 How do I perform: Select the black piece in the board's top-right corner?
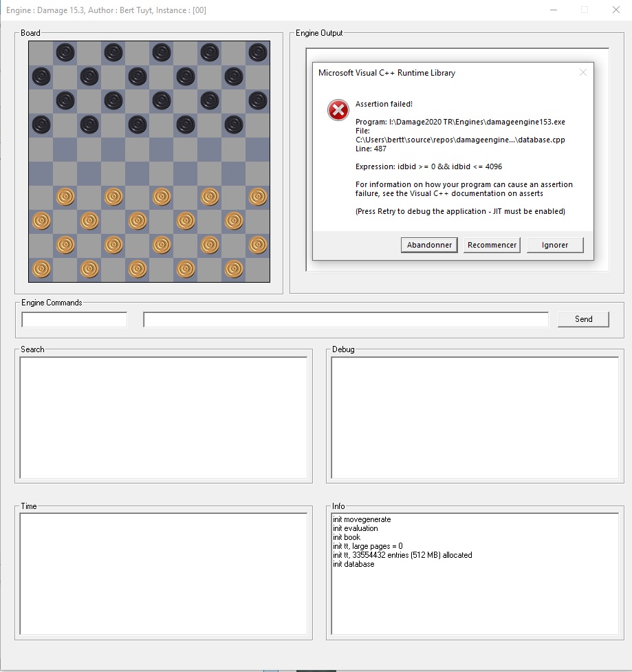258,52
